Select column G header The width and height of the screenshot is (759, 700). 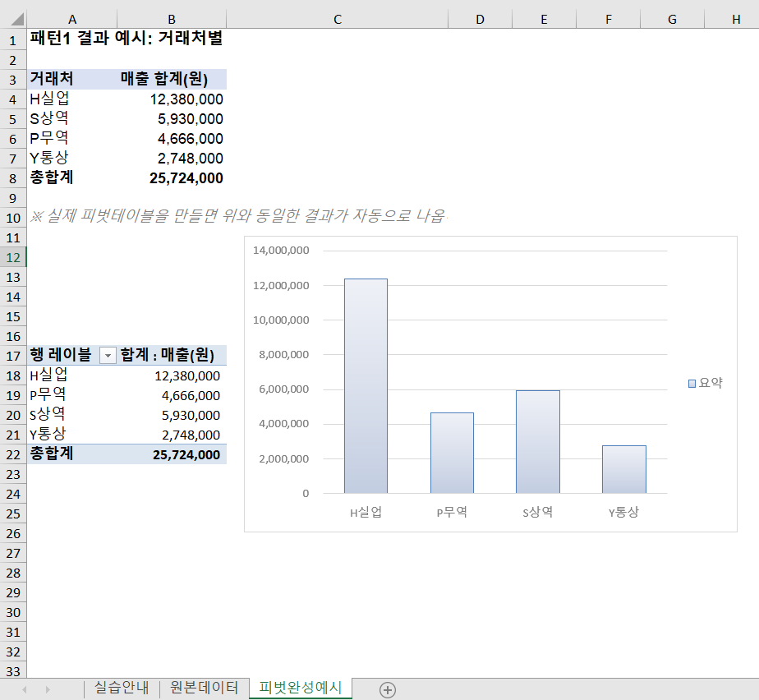[x=673, y=20]
